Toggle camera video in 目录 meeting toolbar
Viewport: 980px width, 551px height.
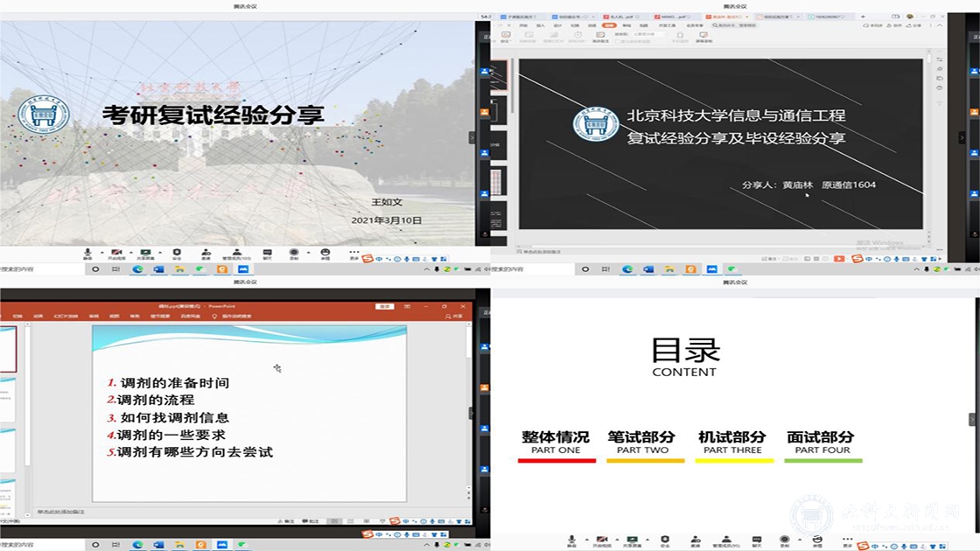point(602,541)
